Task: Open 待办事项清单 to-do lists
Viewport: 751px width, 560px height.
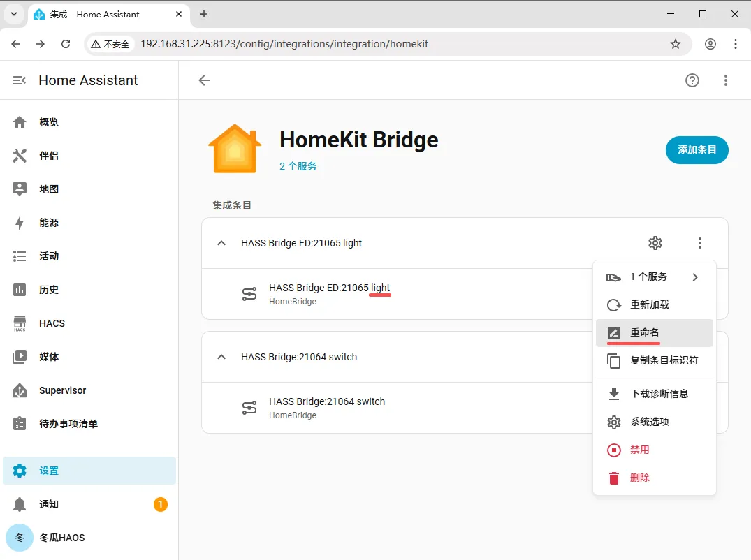Action: [89, 424]
